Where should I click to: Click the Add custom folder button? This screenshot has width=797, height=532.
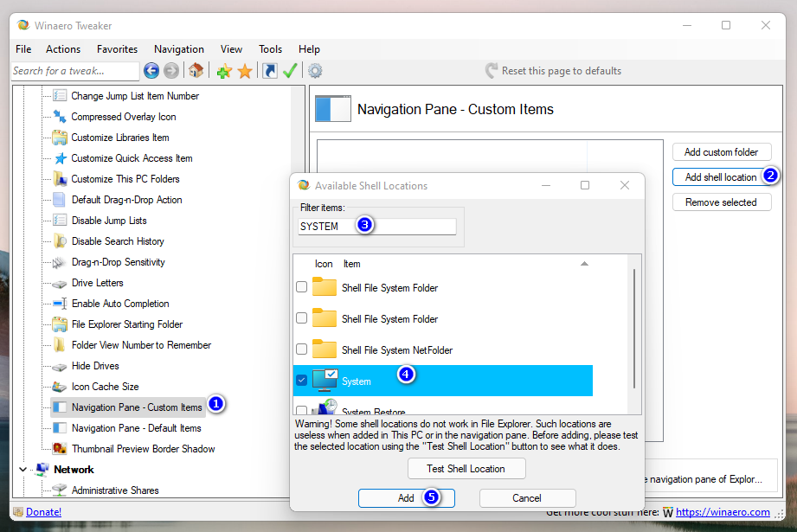tap(721, 152)
